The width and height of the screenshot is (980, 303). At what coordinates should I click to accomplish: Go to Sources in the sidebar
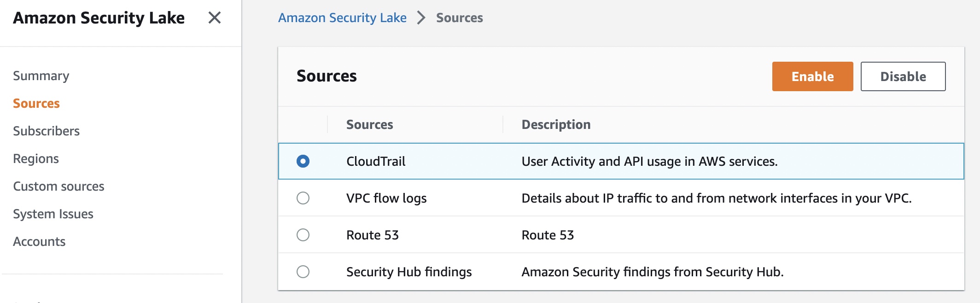pos(36,104)
